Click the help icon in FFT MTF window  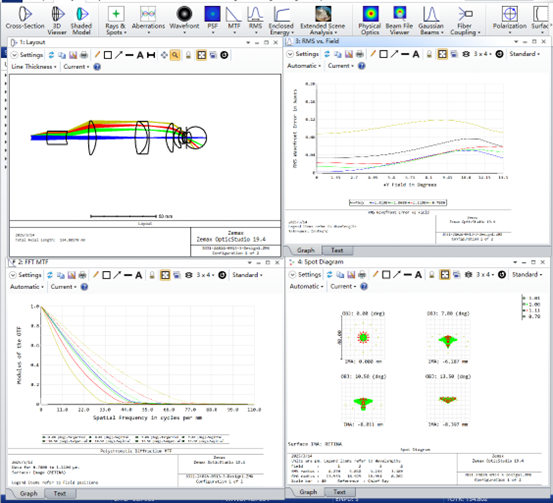tap(84, 287)
